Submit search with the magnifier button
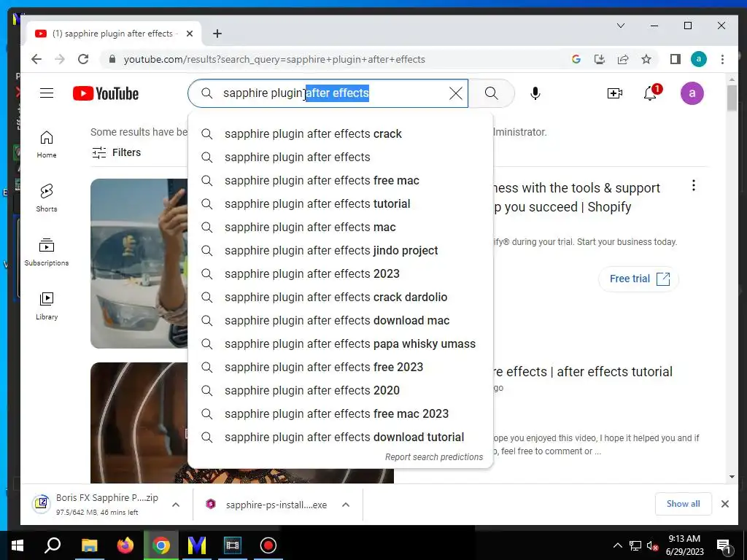 491,93
